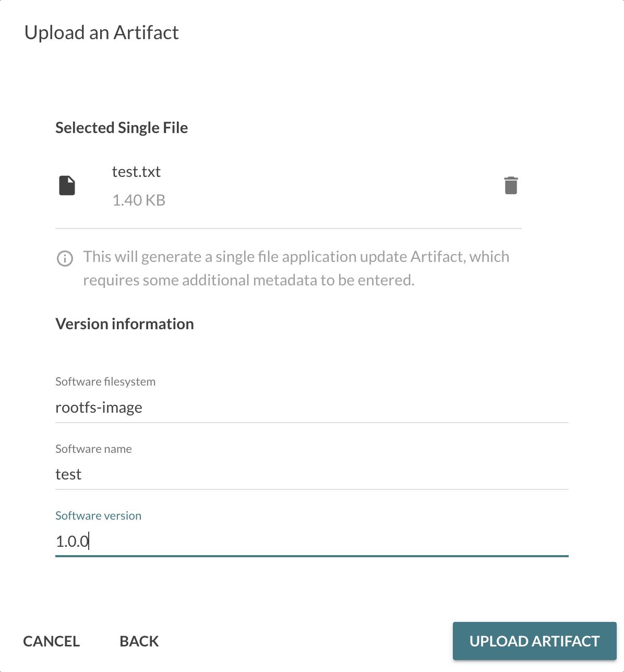Click the Software filesystem label
This screenshot has height=672, width=624.
click(105, 381)
